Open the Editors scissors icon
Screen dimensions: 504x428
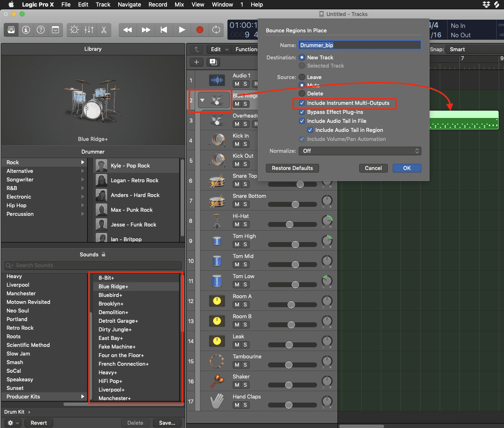coord(103,30)
